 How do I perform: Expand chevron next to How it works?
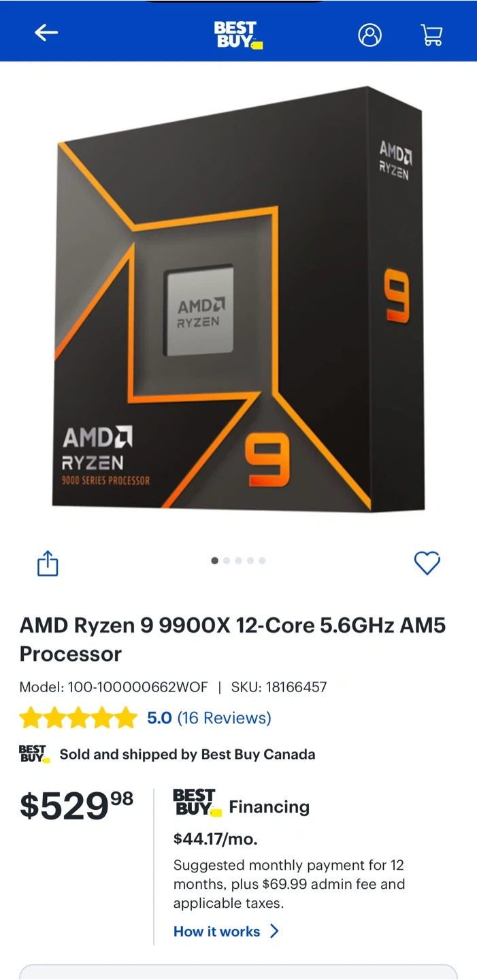point(274,931)
